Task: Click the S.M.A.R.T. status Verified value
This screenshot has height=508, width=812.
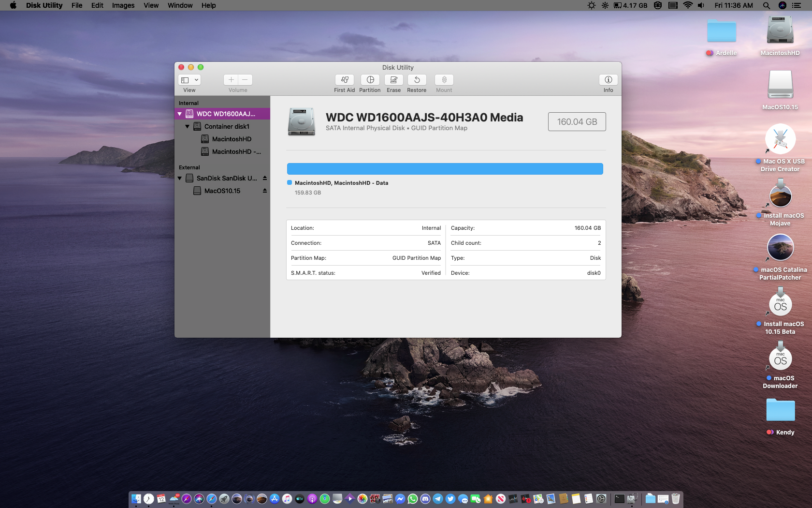Action: pos(431,273)
